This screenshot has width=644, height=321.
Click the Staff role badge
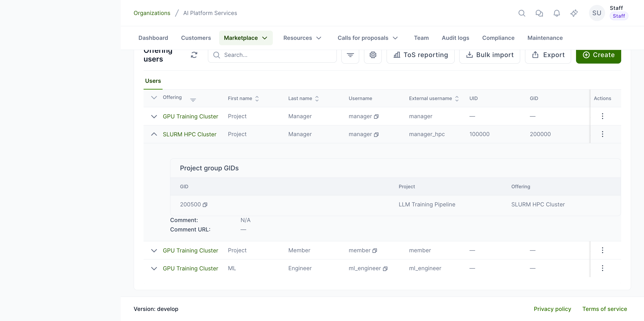(619, 16)
